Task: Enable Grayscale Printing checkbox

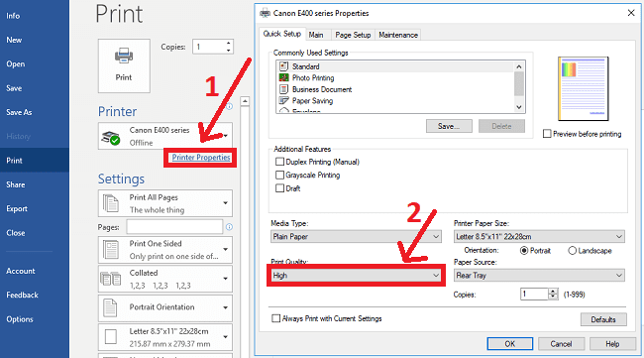Action: pos(279,175)
